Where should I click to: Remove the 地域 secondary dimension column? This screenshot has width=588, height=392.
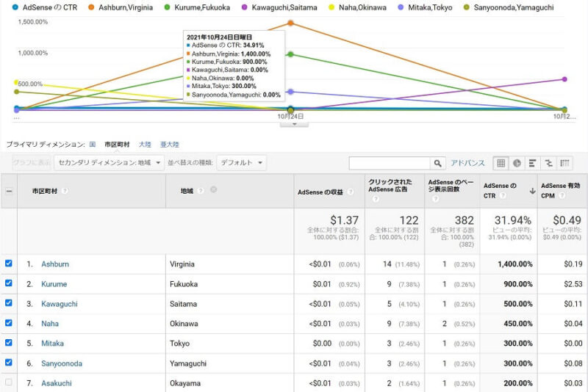click(213, 189)
